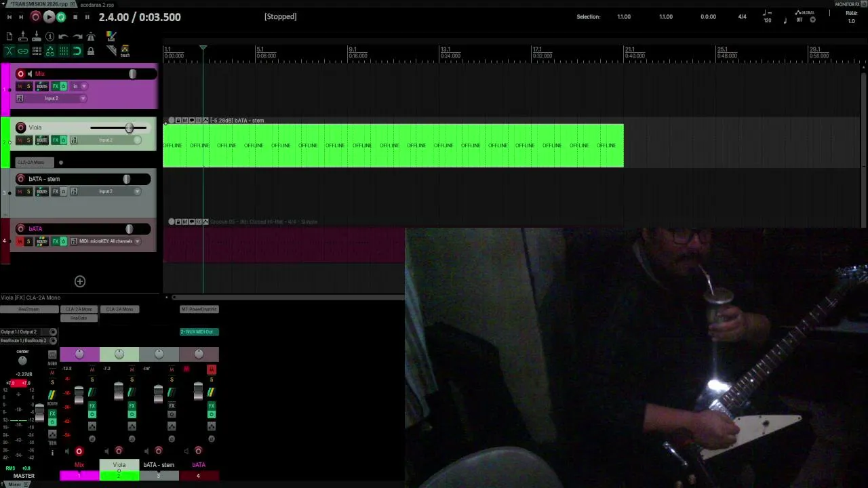Open FX chain of the Mix track
868x488 pixels.
(56, 86)
